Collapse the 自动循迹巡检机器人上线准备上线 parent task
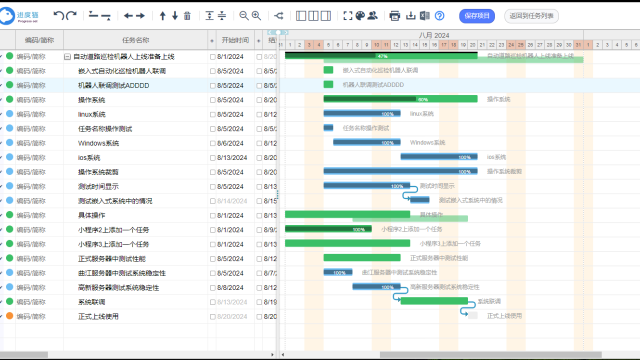This screenshot has height=360, width=640. click(67, 57)
